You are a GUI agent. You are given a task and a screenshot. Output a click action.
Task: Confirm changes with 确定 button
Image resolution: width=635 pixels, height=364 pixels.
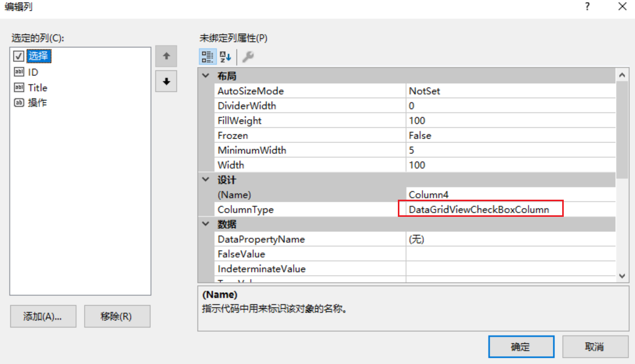[x=521, y=347]
